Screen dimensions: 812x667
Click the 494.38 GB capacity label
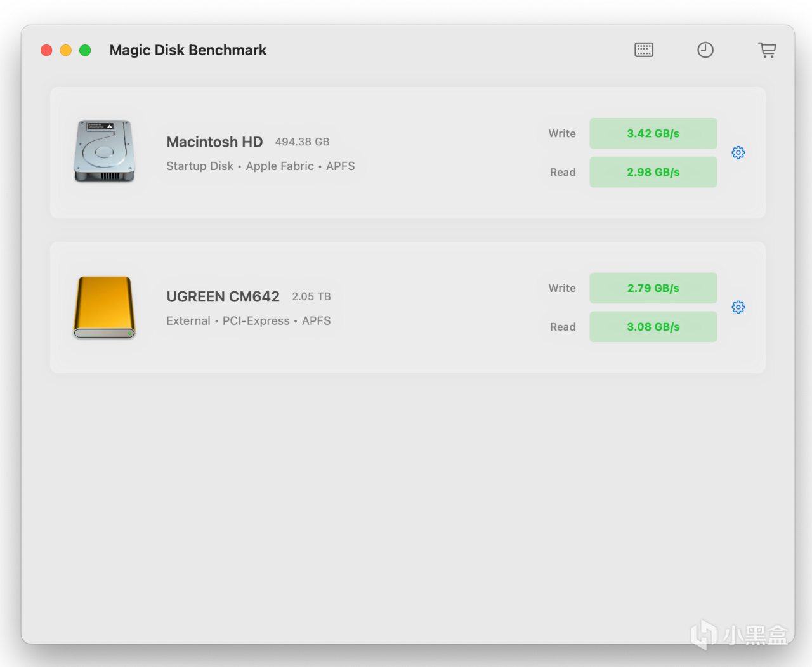click(302, 142)
